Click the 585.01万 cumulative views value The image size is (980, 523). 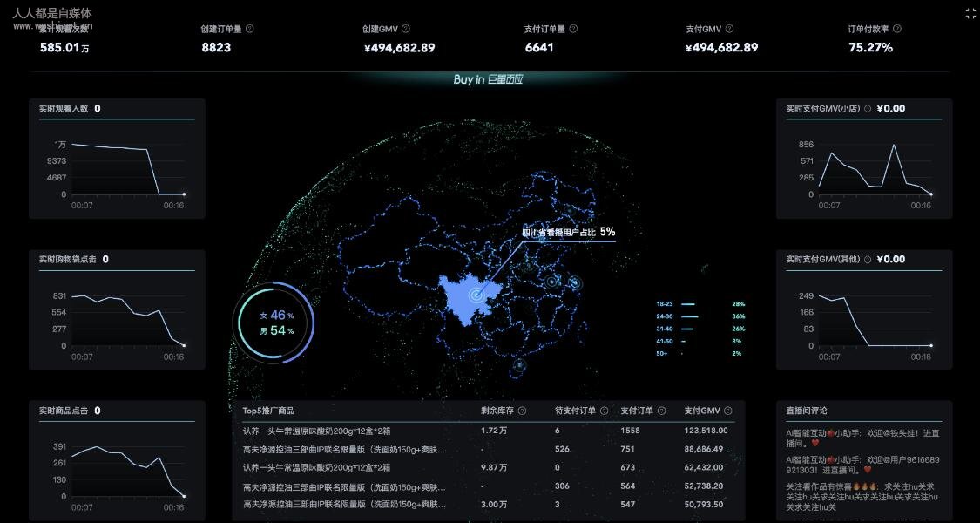click(x=64, y=48)
